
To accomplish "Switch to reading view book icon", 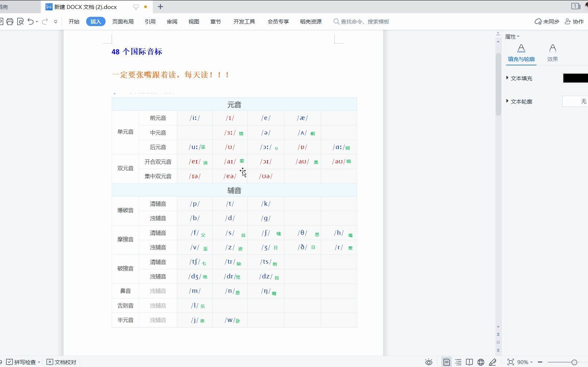I will tap(469, 362).
